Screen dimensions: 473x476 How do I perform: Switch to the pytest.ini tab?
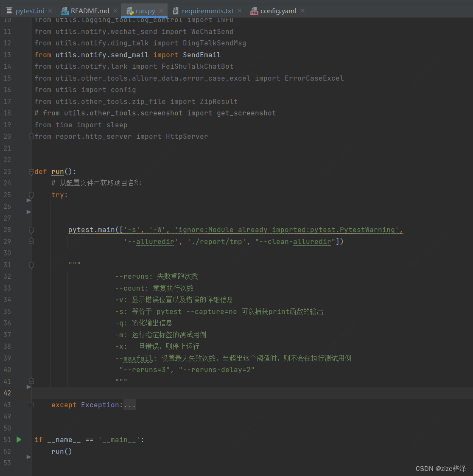point(30,11)
